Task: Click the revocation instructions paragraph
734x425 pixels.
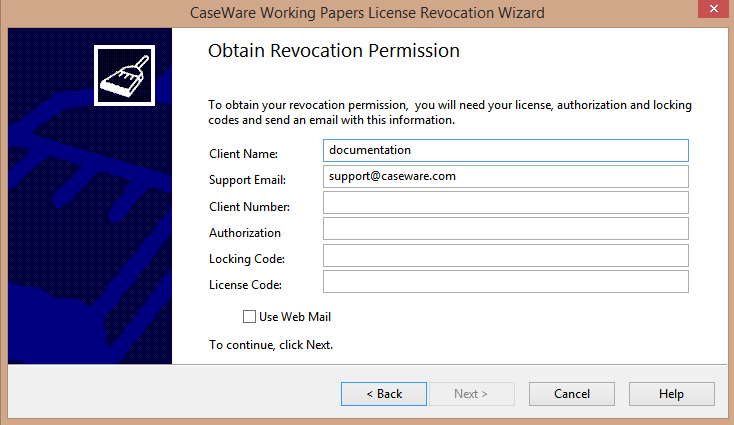Action: pyautogui.click(x=450, y=112)
